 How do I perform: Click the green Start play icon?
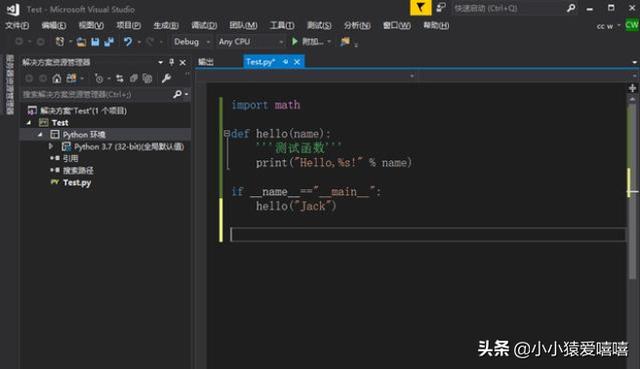(x=294, y=41)
